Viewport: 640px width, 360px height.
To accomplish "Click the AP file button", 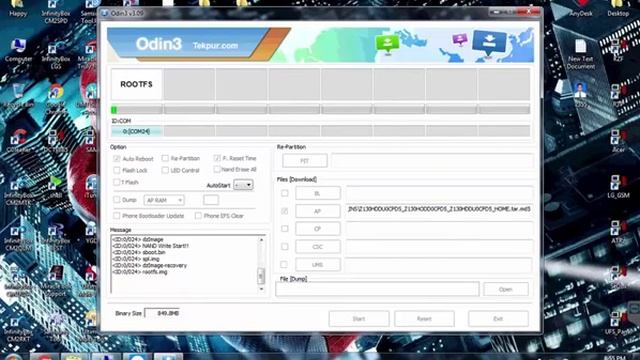I will (x=318, y=211).
